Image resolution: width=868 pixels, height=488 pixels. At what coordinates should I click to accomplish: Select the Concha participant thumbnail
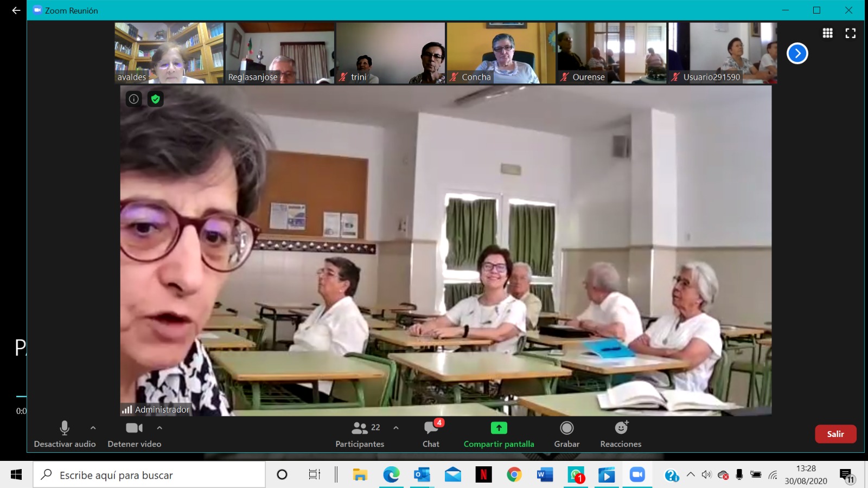501,53
